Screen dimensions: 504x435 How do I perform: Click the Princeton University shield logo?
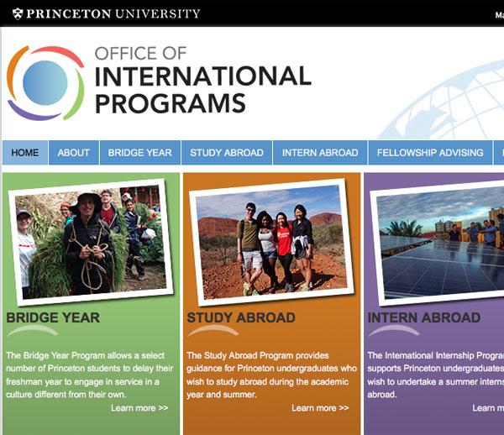coord(15,13)
